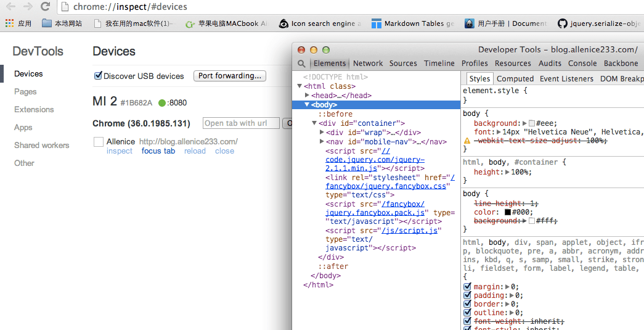The width and height of the screenshot is (644, 330).
Task: Collapse the selected body node
Action: (x=307, y=104)
